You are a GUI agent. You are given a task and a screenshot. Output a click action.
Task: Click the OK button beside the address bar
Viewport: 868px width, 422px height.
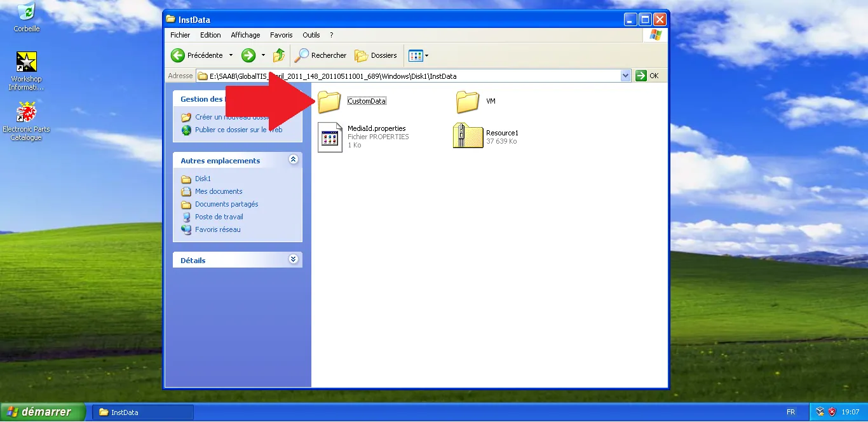648,75
